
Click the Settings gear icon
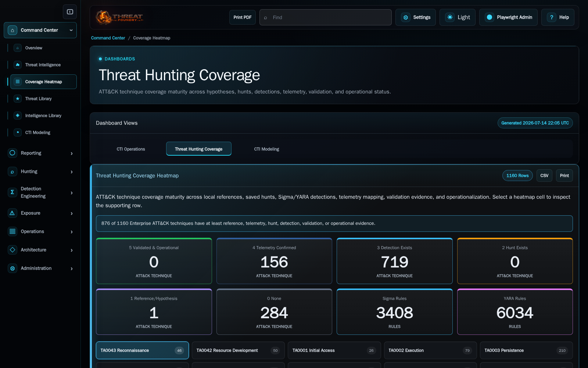coord(406,17)
